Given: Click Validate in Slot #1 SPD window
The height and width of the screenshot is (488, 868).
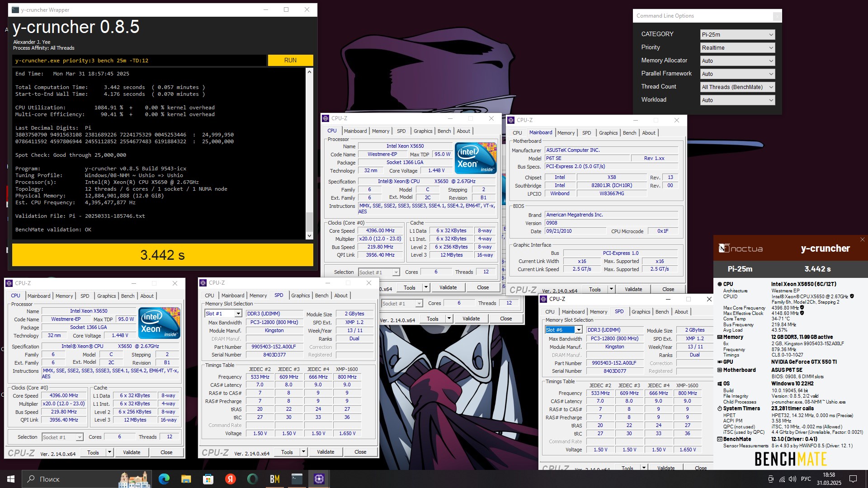Looking at the screenshot, I should [x=325, y=452].
